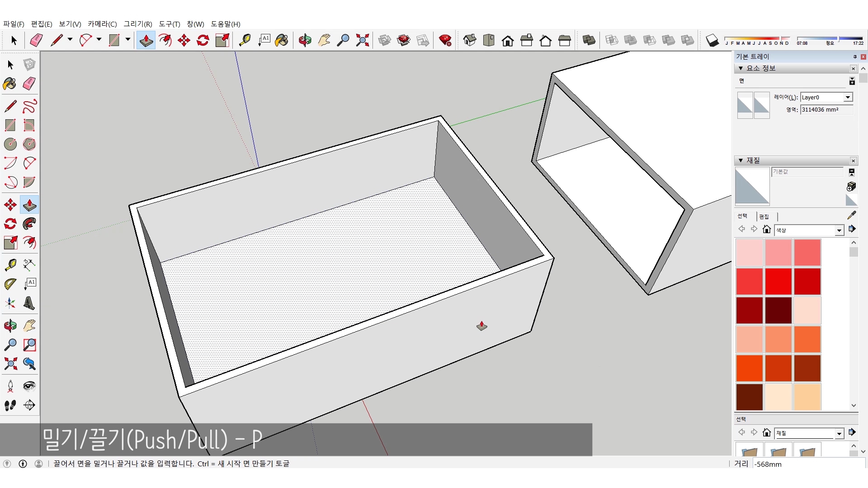Image resolution: width=868 pixels, height=488 pixels.
Task: Select the Eraser tool in left toolbar
Action: click(x=29, y=84)
